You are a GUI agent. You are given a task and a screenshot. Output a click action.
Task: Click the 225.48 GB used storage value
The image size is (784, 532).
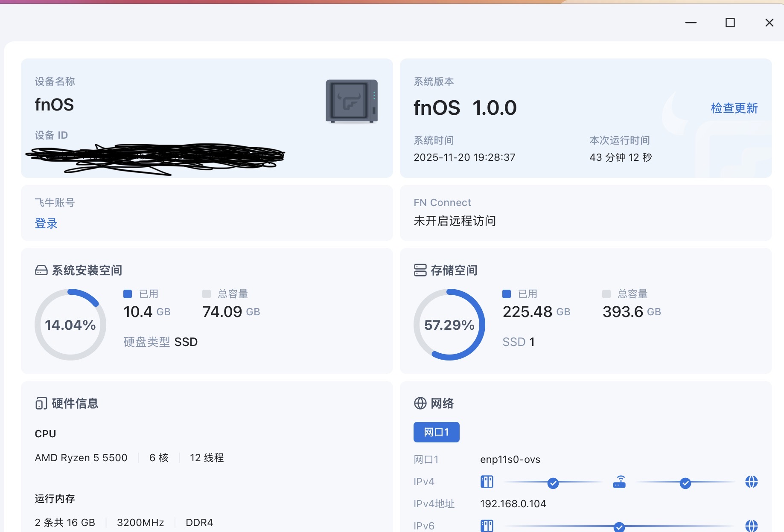point(536,312)
